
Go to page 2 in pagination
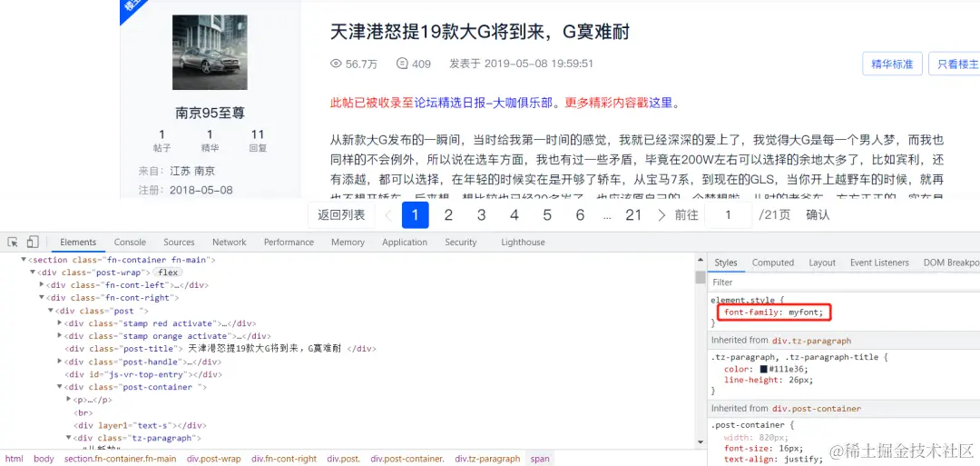(448, 215)
